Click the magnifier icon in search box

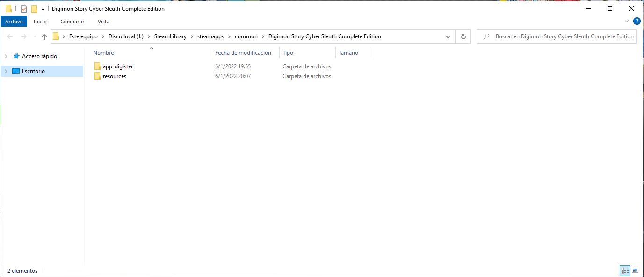coord(486,36)
